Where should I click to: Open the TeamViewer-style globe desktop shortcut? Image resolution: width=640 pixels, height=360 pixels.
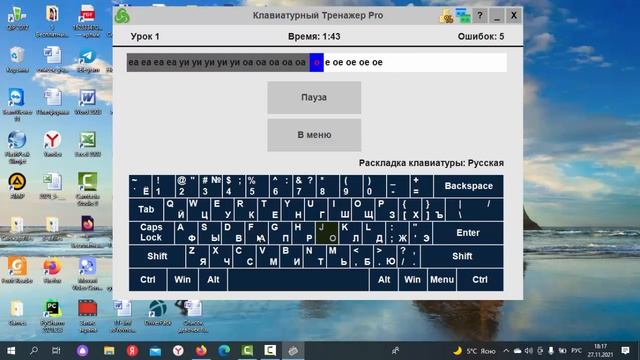17,147
